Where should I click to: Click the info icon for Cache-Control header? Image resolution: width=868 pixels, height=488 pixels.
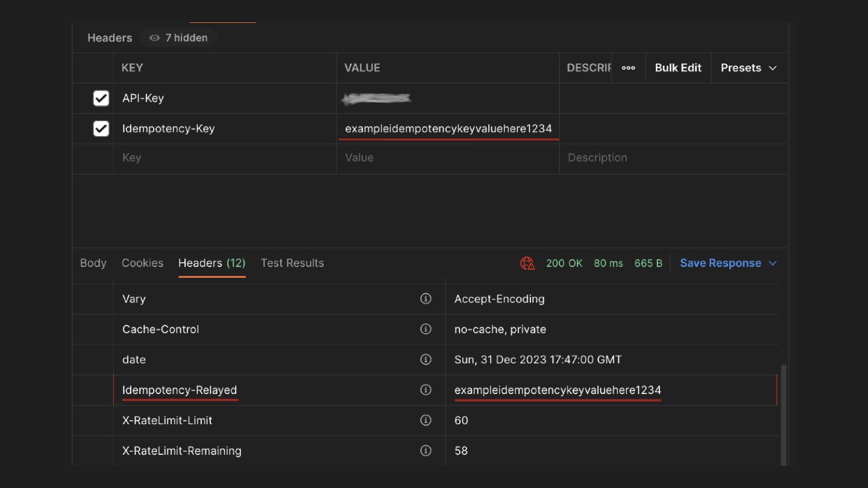point(426,329)
